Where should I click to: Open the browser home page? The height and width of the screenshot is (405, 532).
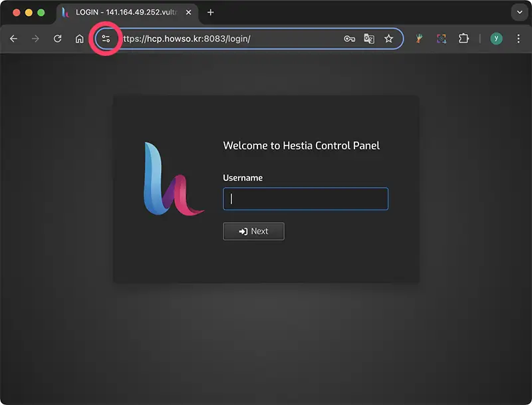79,39
